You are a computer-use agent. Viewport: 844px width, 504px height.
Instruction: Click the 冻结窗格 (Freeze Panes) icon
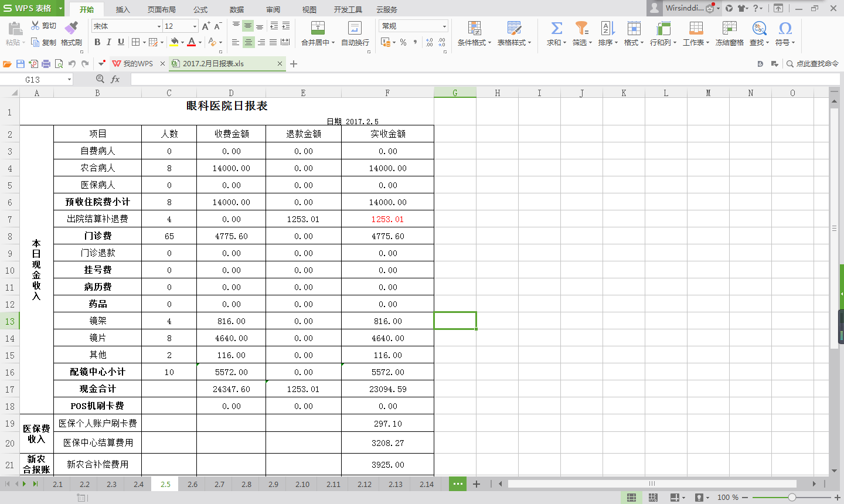click(729, 33)
